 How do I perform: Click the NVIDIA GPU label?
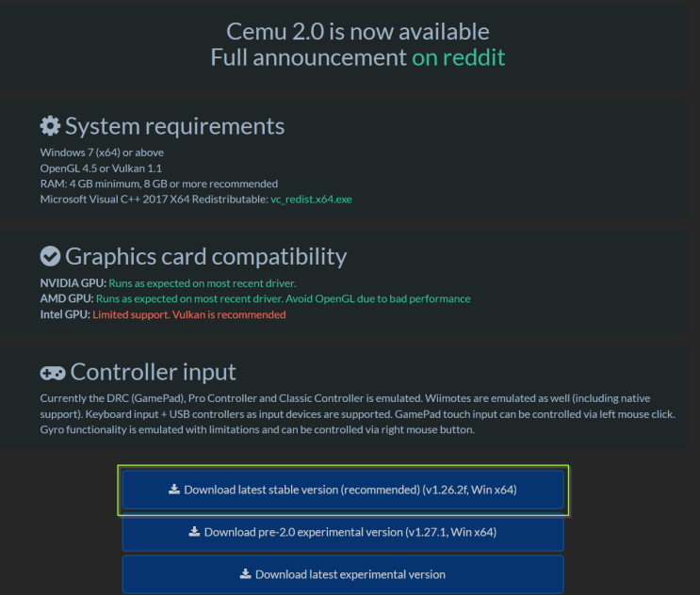point(73,283)
